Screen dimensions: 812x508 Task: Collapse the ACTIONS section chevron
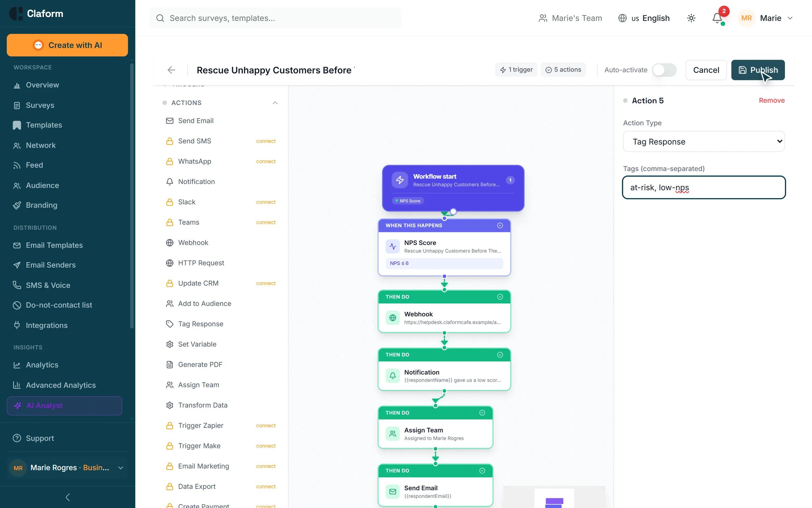[x=275, y=103]
